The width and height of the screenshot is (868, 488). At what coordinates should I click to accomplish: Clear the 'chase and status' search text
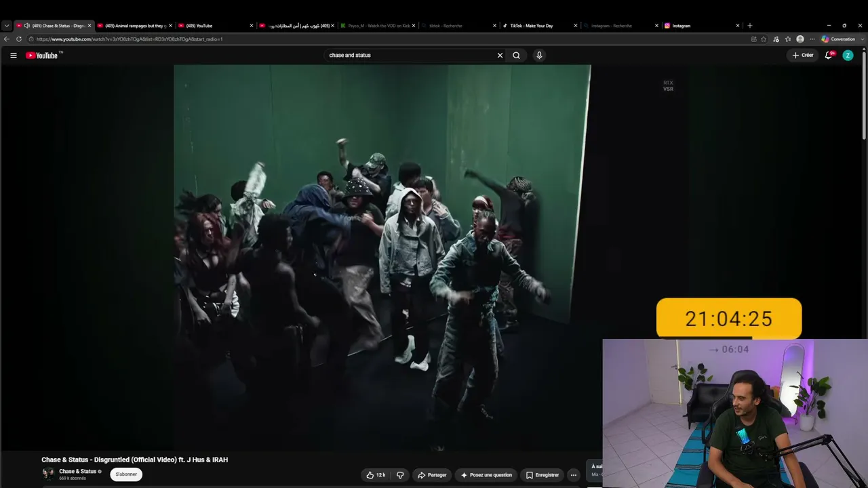click(x=500, y=56)
